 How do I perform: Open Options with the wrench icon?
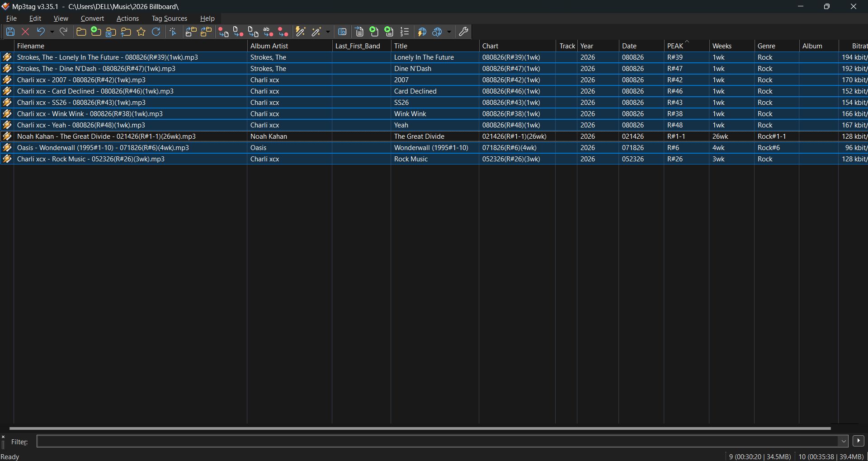[x=463, y=32]
